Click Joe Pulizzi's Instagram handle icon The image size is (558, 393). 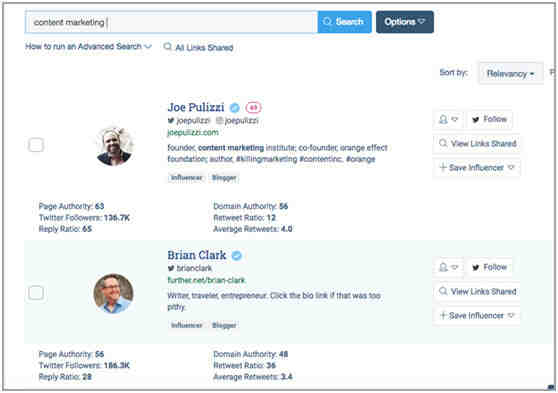220,121
